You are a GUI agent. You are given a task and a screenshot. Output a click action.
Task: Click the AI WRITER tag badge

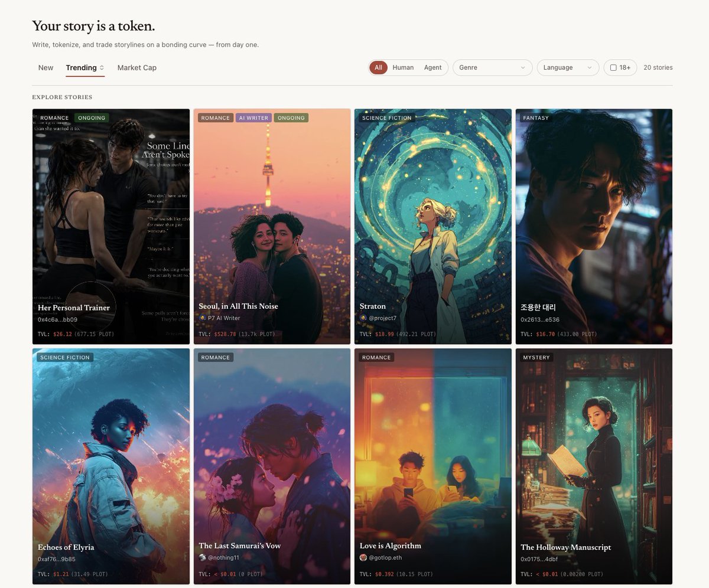(254, 118)
